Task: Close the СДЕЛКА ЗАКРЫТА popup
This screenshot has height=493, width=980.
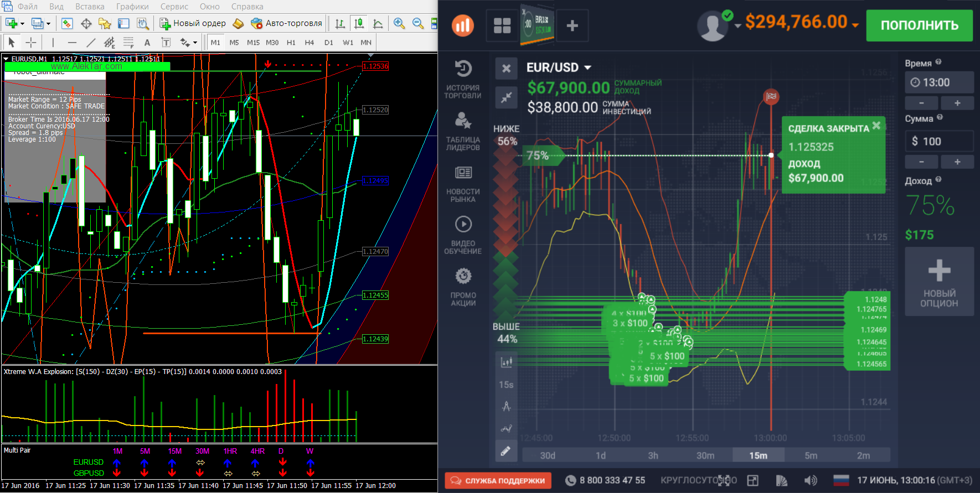Action: tap(876, 126)
